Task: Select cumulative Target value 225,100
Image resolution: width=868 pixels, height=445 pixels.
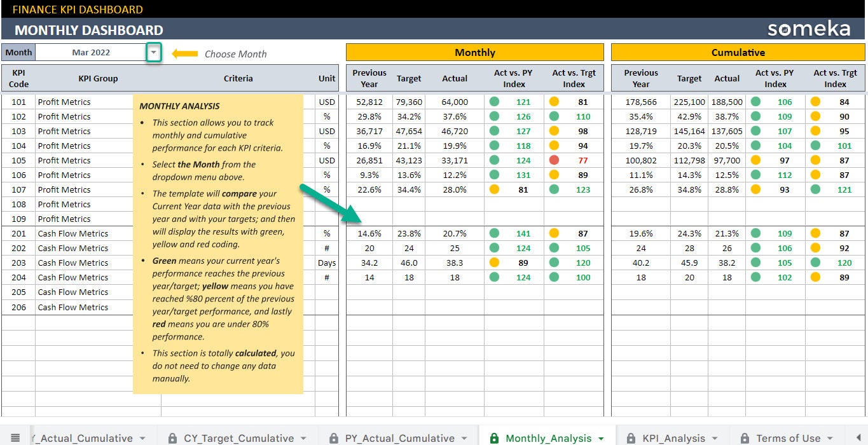Action: 689,102
